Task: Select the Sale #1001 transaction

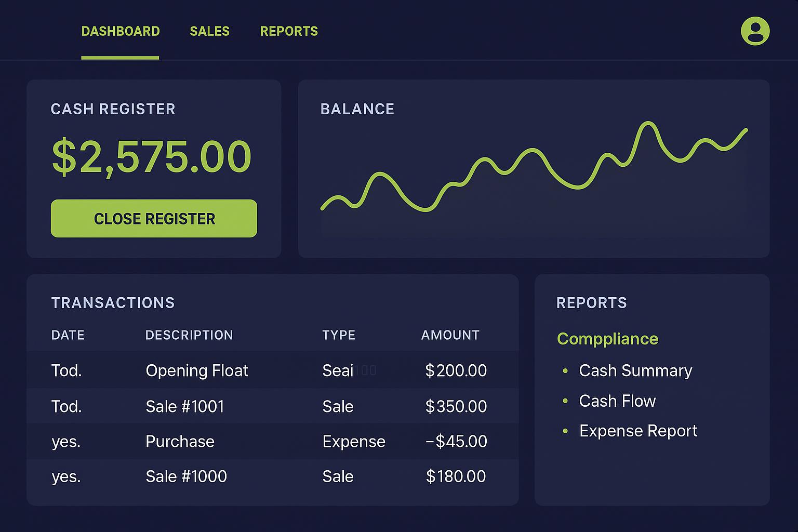Action: pyautogui.click(x=184, y=406)
